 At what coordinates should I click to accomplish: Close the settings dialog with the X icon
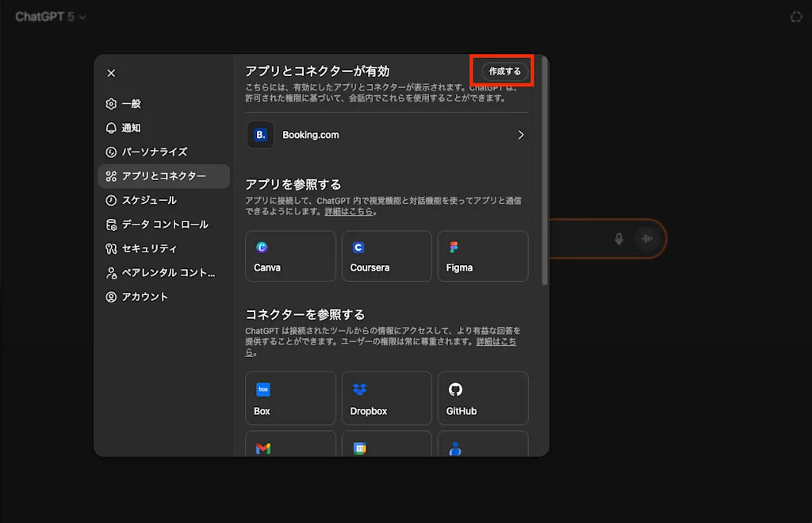(x=111, y=73)
